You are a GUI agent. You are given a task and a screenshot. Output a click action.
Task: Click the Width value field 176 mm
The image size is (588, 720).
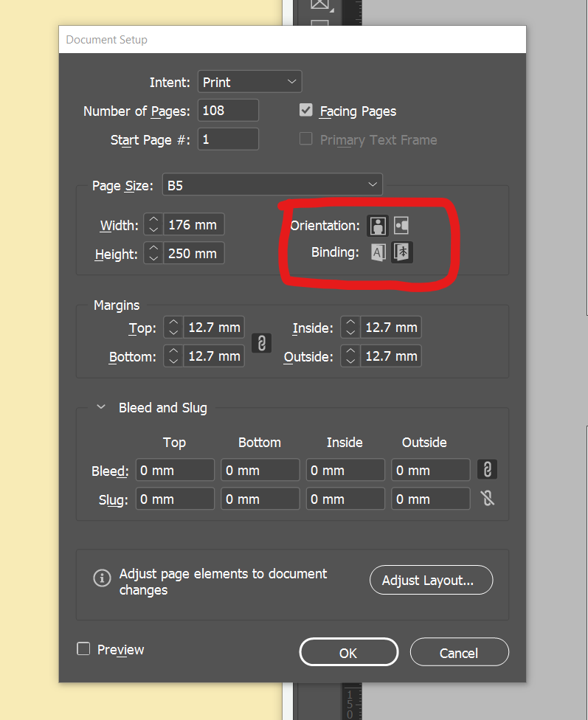tap(194, 224)
